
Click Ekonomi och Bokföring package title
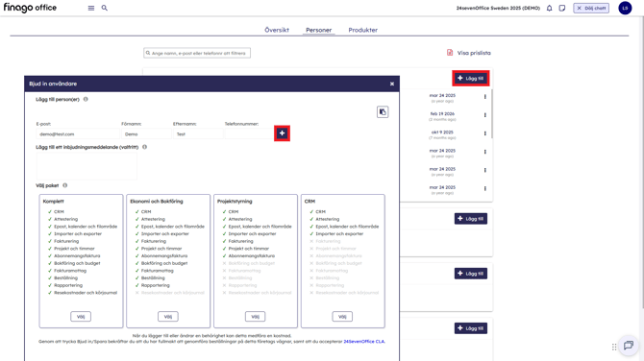tap(157, 202)
